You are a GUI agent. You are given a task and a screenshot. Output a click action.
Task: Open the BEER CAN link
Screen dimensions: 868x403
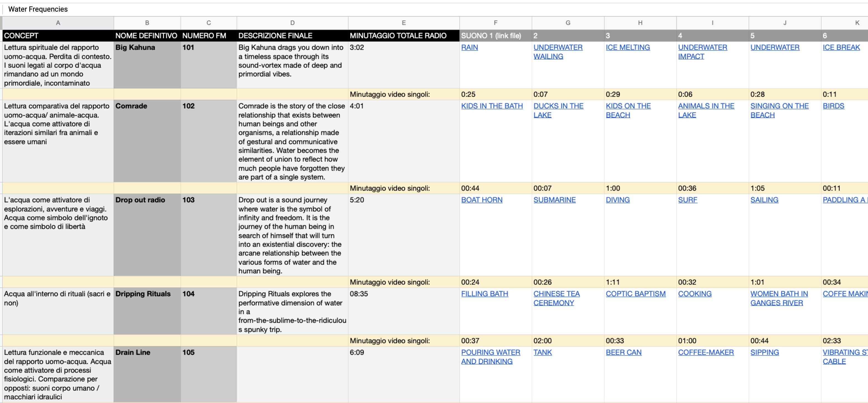coord(623,352)
